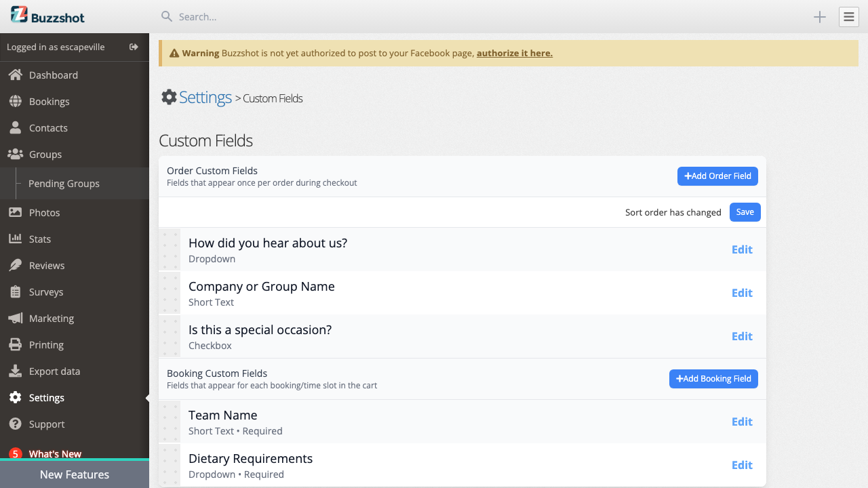Click the Bookings globe icon
Image resolution: width=868 pixels, height=488 pixels.
click(15, 102)
